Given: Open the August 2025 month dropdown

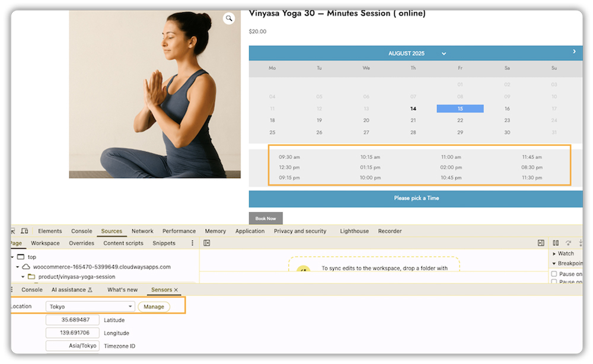Looking at the screenshot, I should [443, 53].
